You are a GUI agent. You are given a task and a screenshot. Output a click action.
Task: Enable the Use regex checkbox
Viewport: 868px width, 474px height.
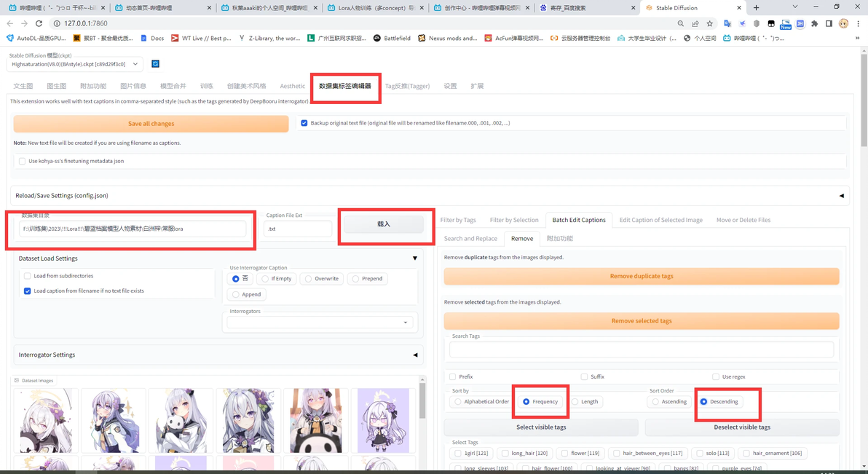tap(716, 376)
